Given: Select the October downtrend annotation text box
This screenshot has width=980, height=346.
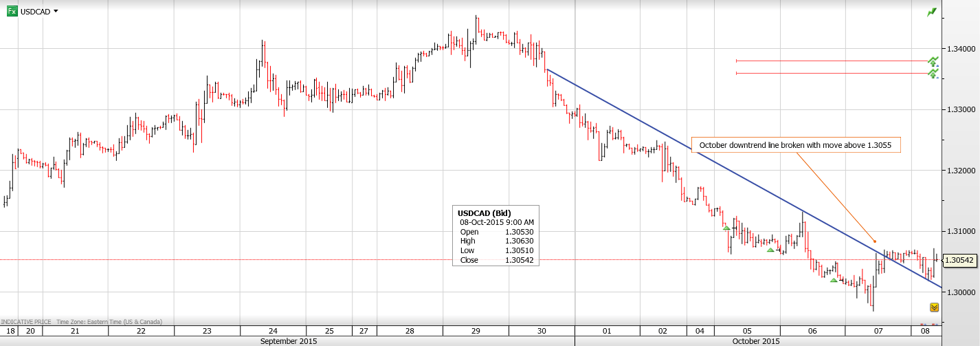Looking at the screenshot, I should coord(796,145).
